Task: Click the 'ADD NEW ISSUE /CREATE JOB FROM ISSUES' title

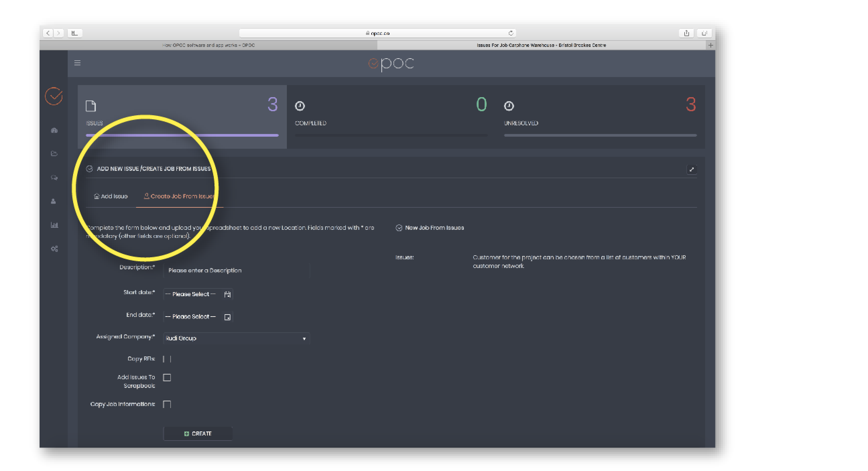Action: (153, 169)
